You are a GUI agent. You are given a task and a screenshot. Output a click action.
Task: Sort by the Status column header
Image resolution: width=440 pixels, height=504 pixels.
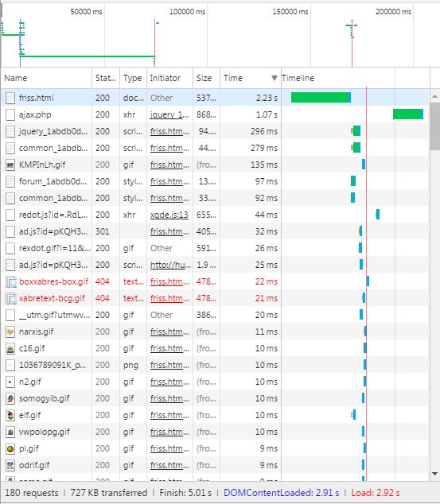coord(106,78)
